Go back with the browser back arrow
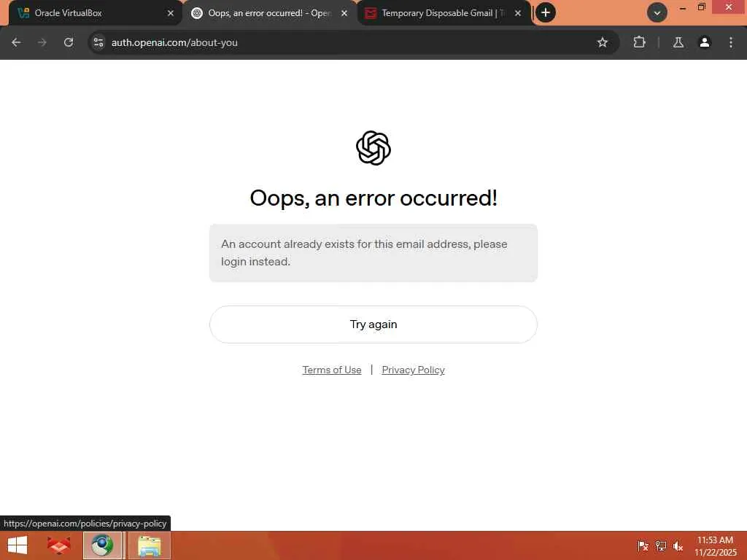The height and width of the screenshot is (560, 747). pos(16,42)
